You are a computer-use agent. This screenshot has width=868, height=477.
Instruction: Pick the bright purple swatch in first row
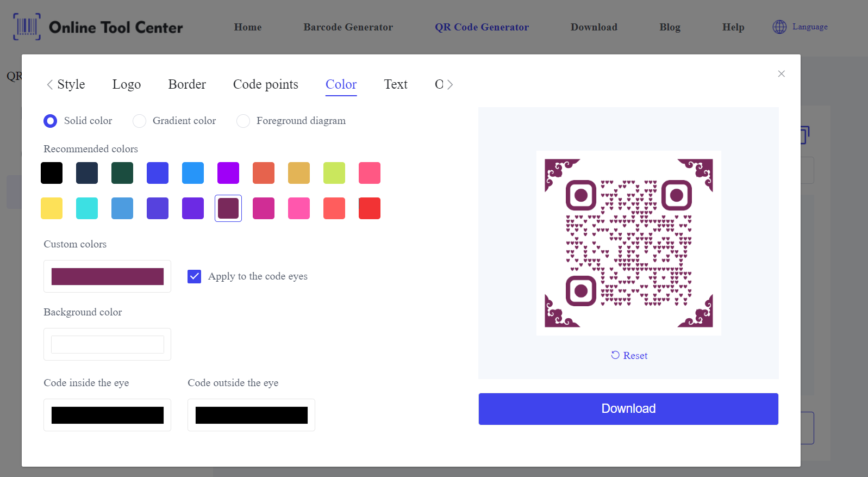[x=228, y=173]
